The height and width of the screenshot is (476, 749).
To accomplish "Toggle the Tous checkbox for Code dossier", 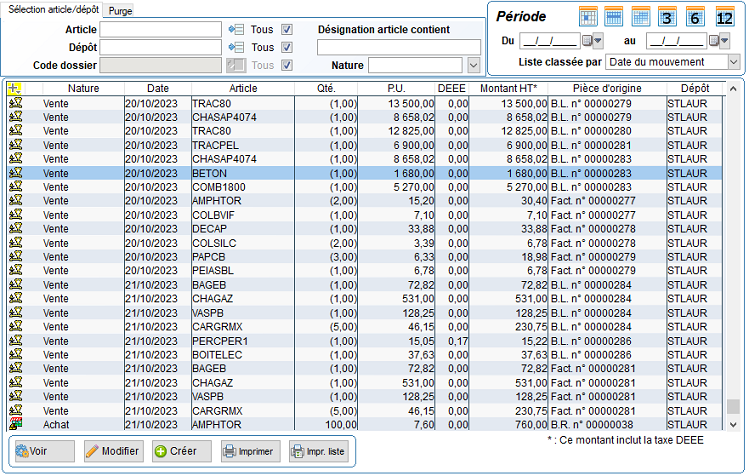I will click(x=287, y=65).
